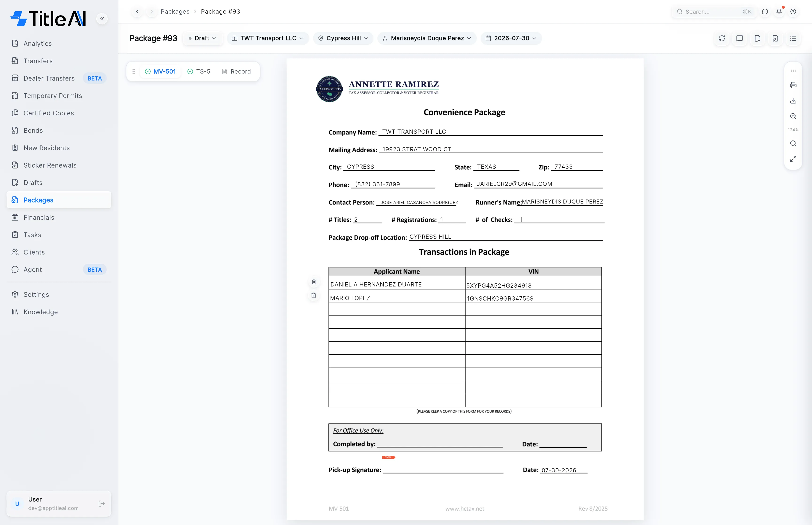Viewport: 812px width, 525px height.
Task: Open the Draft status dropdown
Action: click(x=202, y=38)
